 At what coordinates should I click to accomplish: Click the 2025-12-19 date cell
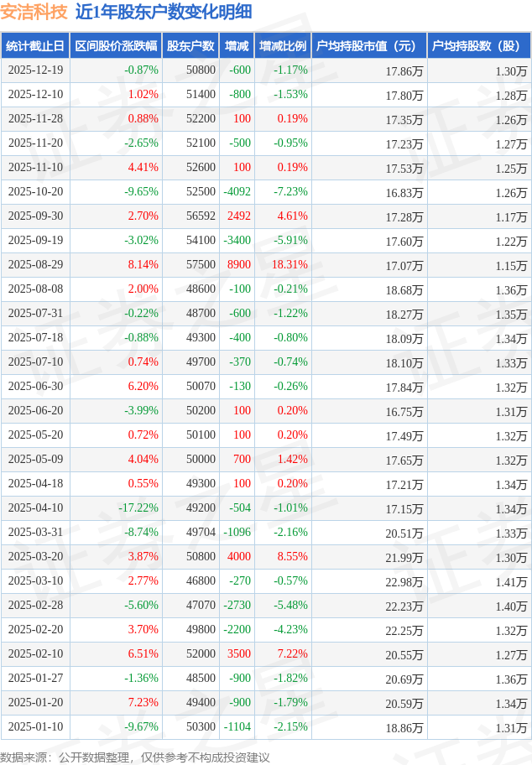click(x=35, y=70)
